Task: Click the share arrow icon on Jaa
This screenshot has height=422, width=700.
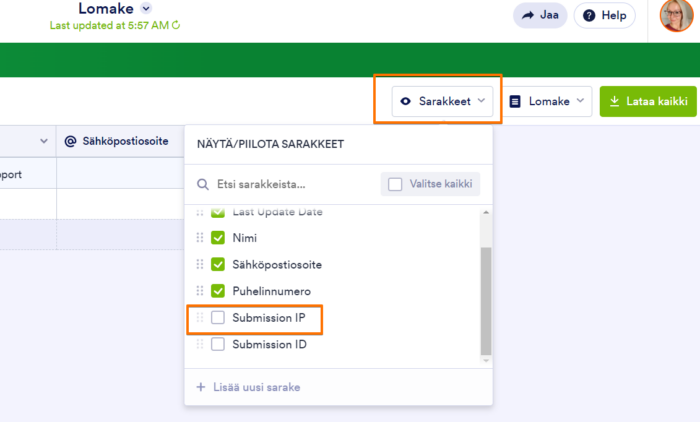Action: [x=528, y=15]
